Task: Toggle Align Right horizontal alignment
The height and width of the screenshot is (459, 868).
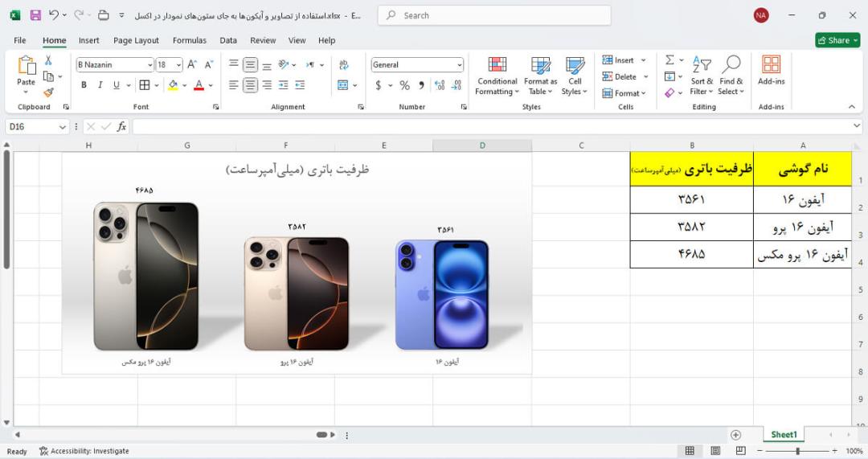Action: (x=267, y=84)
